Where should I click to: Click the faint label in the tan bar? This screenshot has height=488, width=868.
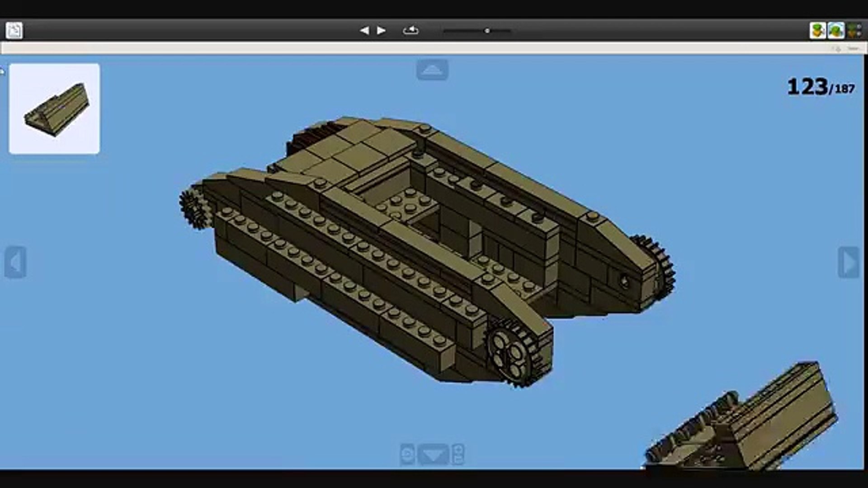pyautogui.click(x=853, y=48)
